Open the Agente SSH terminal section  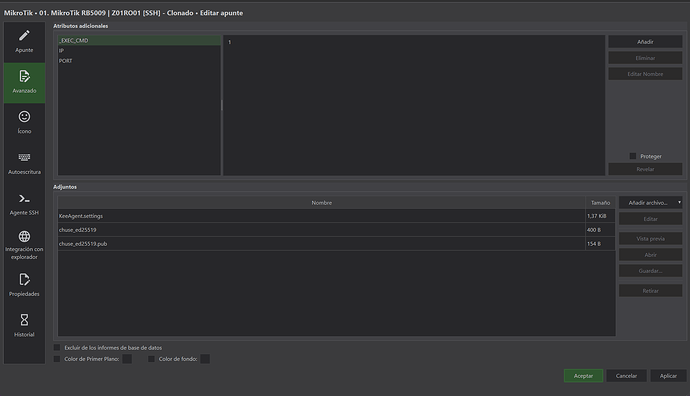tap(24, 205)
